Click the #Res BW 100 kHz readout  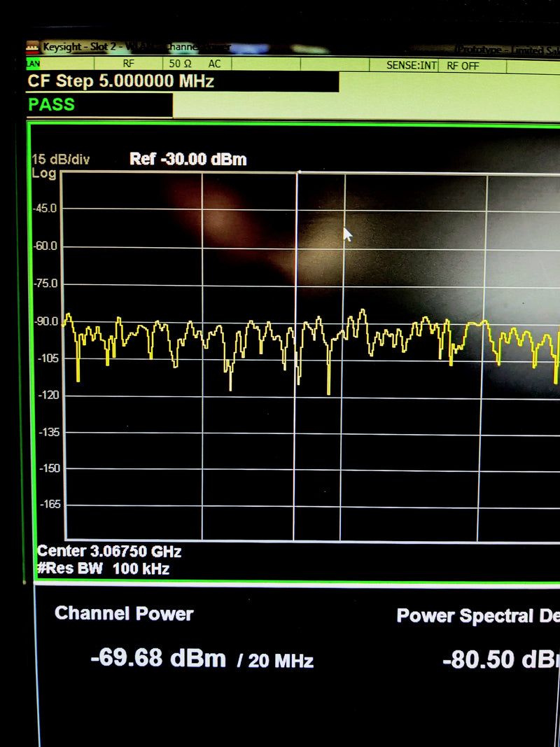103,568
